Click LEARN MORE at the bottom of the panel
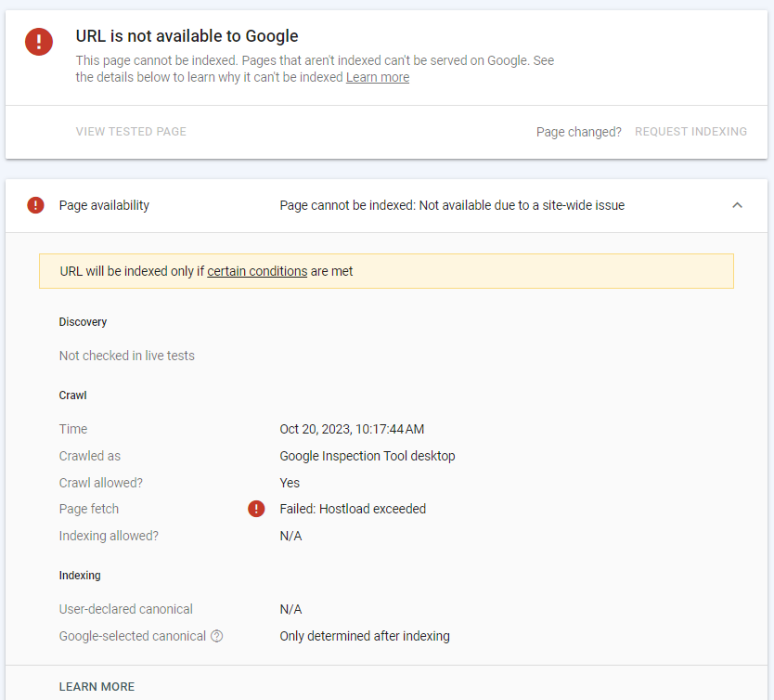The width and height of the screenshot is (774, 700). coord(97,687)
